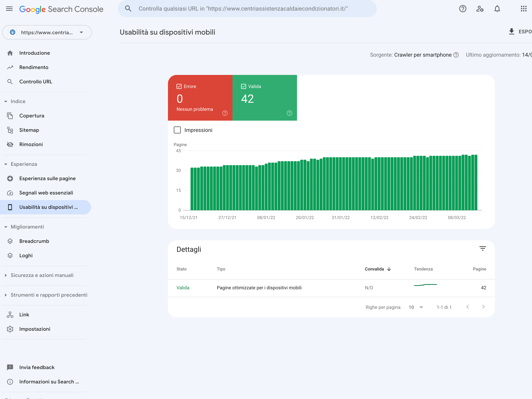This screenshot has width=532, height=399.
Task: Click Pagine ottimizzate per i dispositivi mobili
Action: (259, 288)
